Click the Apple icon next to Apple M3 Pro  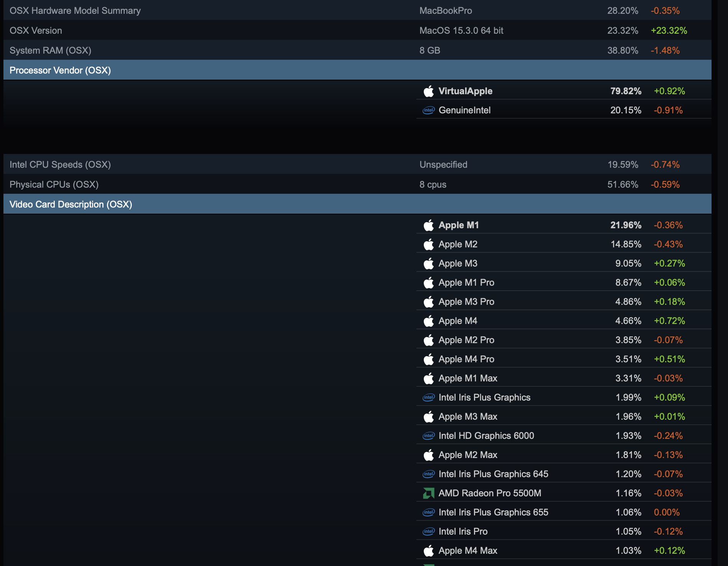[429, 302]
